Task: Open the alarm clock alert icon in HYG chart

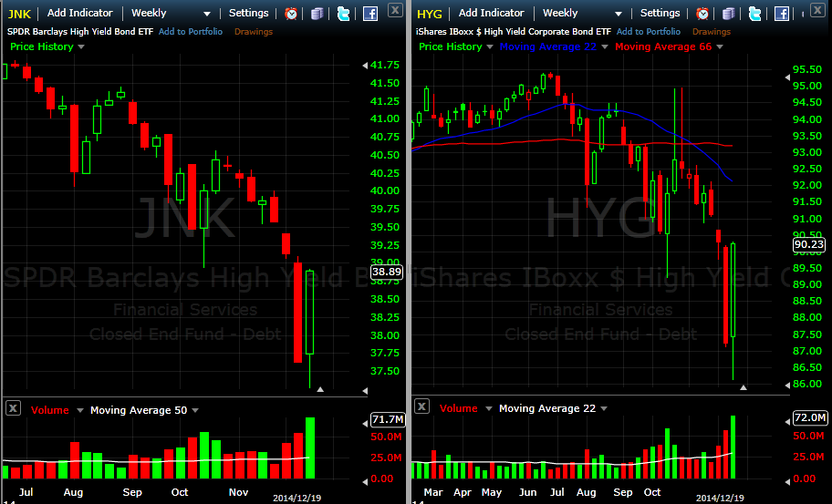Action: point(702,14)
